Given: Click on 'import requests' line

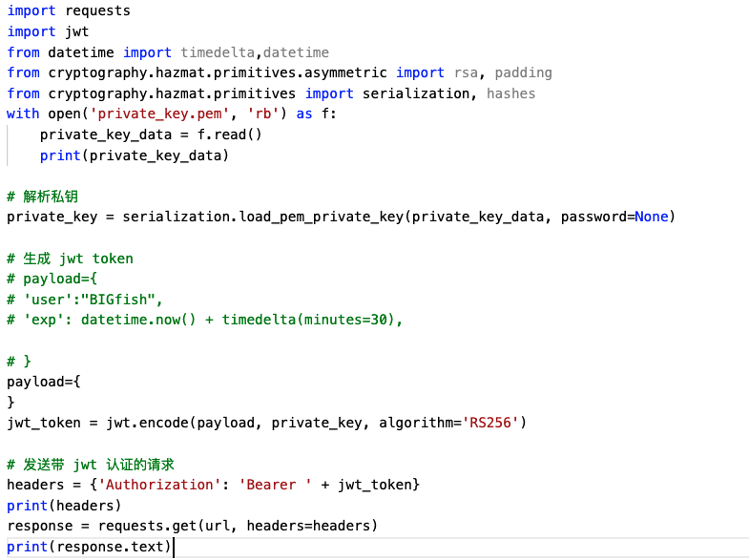Looking at the screenshot, I should 69,11.
